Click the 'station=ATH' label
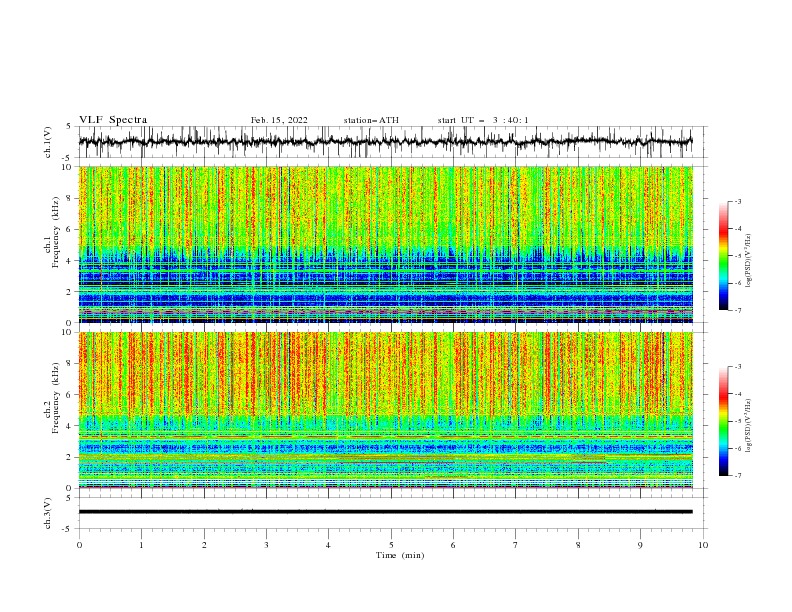The width and height of the screenshot is (792, 612). click(371, 120)
